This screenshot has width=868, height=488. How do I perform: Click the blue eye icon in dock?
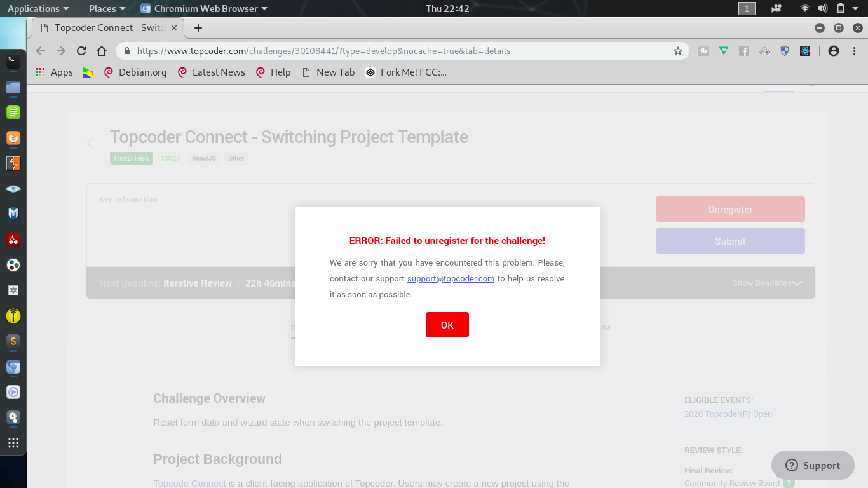(13, 189)
